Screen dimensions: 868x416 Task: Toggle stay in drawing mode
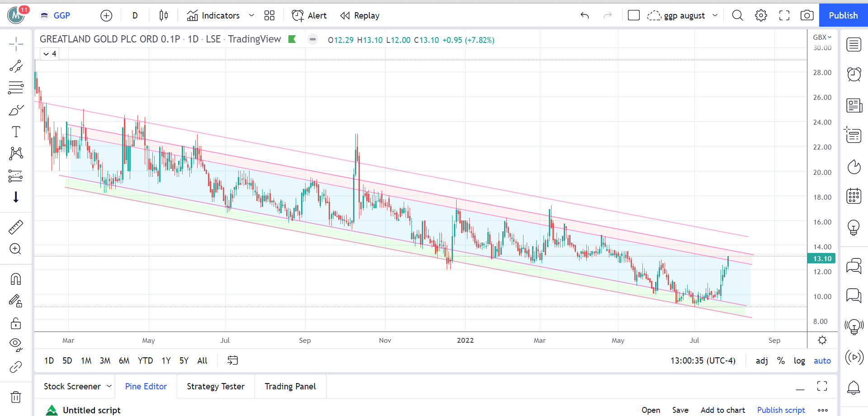click(16, 301)
